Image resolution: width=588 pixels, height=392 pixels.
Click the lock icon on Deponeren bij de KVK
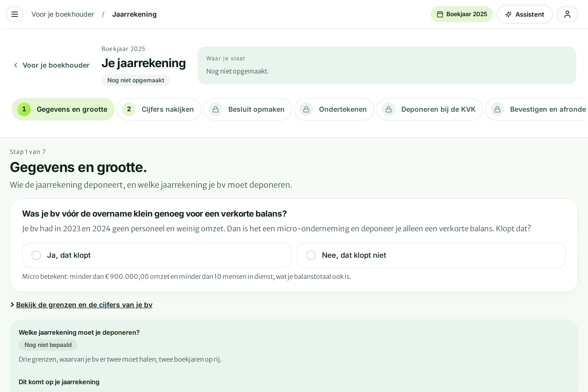389,109
